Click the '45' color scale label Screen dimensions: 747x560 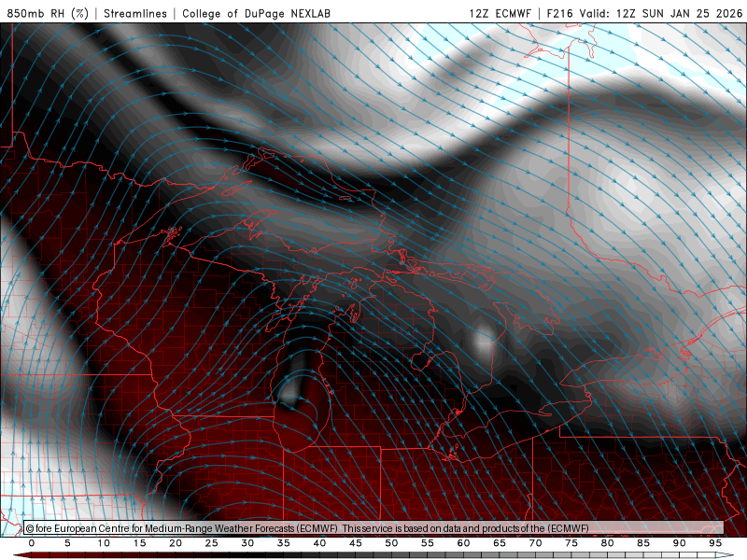click(356, 543)
